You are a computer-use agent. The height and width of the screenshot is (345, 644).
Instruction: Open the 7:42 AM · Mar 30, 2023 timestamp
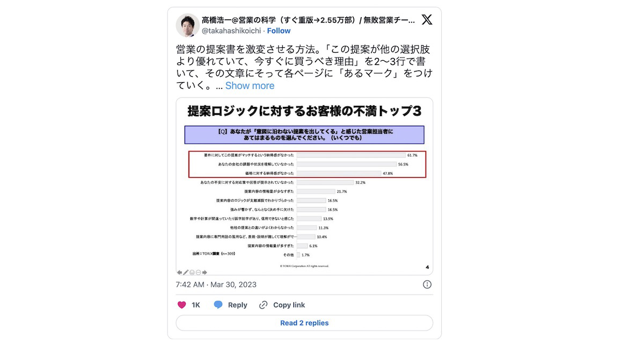tap(216, 284)
